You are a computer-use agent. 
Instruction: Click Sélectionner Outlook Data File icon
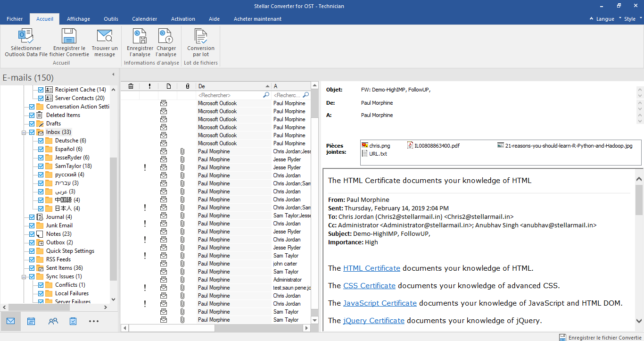[26, 37]
